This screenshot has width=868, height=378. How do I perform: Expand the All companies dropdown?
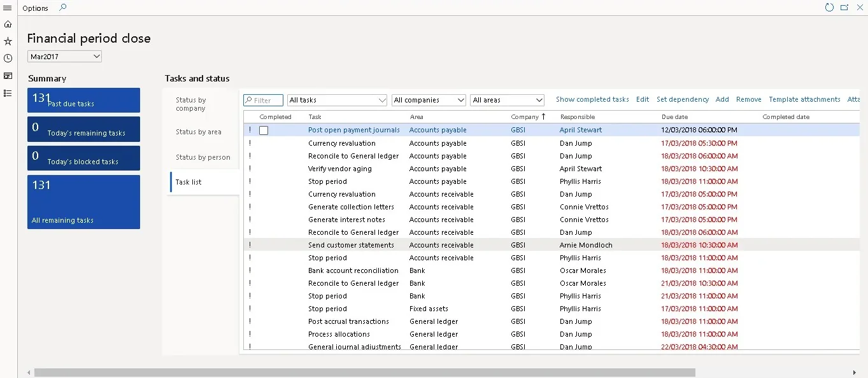tap(461, 100)
